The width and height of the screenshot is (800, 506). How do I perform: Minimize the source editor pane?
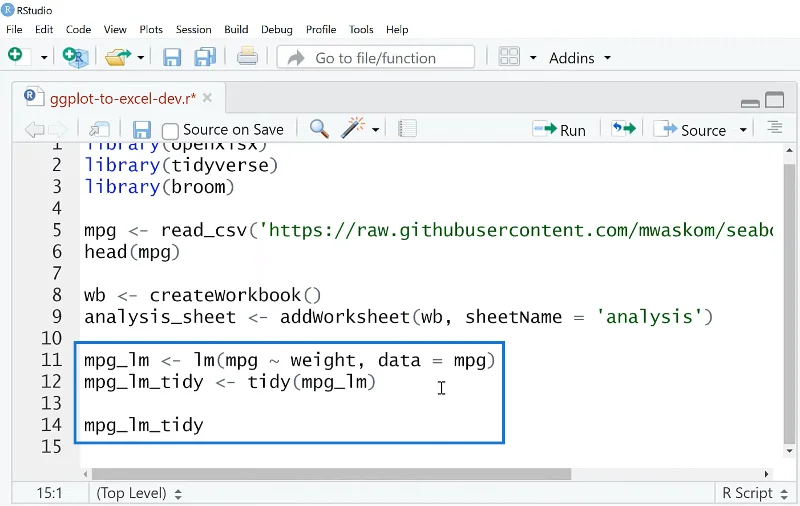[x=750, y=104]
